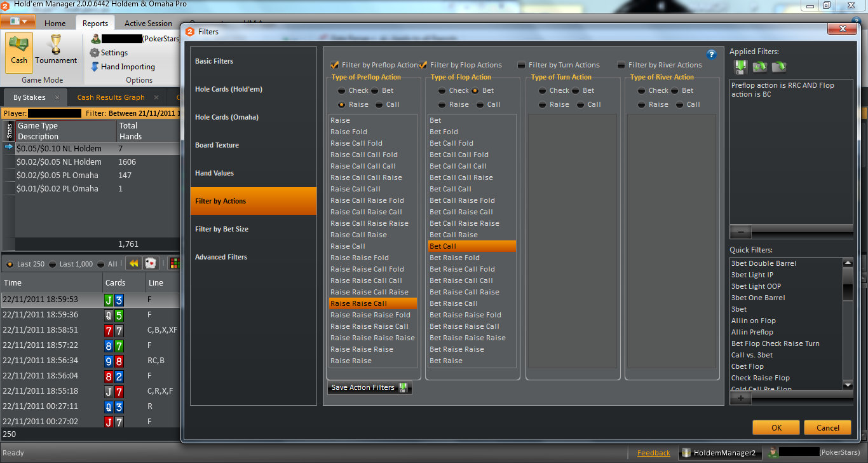Screen dimensions: 868x463
Task: Click the blue row arrow beside $0.05/$0.10 NL Holdem
Action: pyautogui.click(x=9, y=148)
